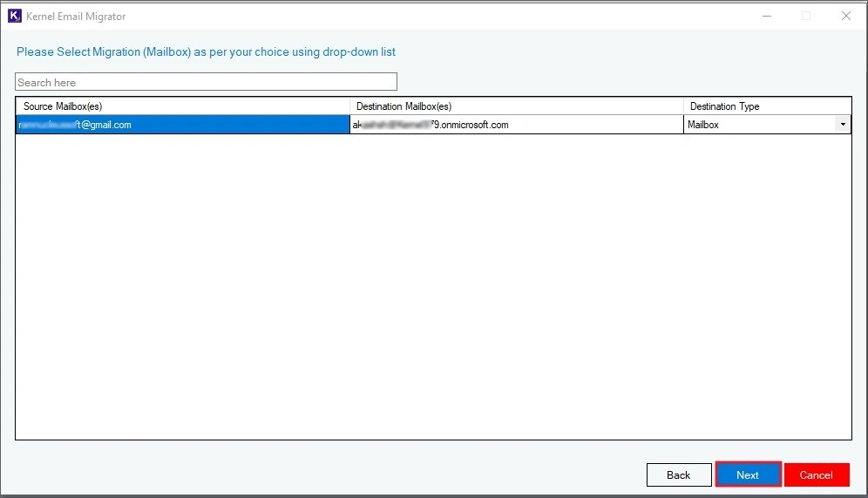Click the Destination Type column header
868x498 pixels.
tap(767, 106)
